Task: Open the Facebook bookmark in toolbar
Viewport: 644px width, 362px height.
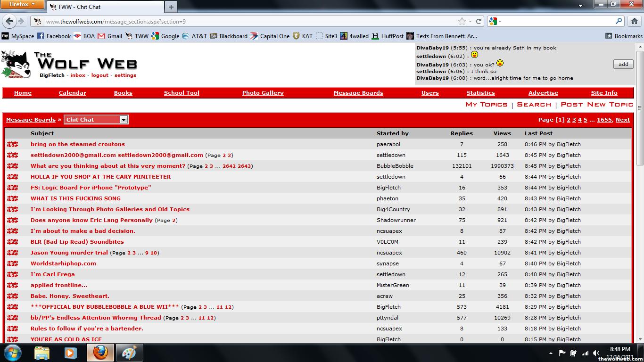Action: point(54,36)
